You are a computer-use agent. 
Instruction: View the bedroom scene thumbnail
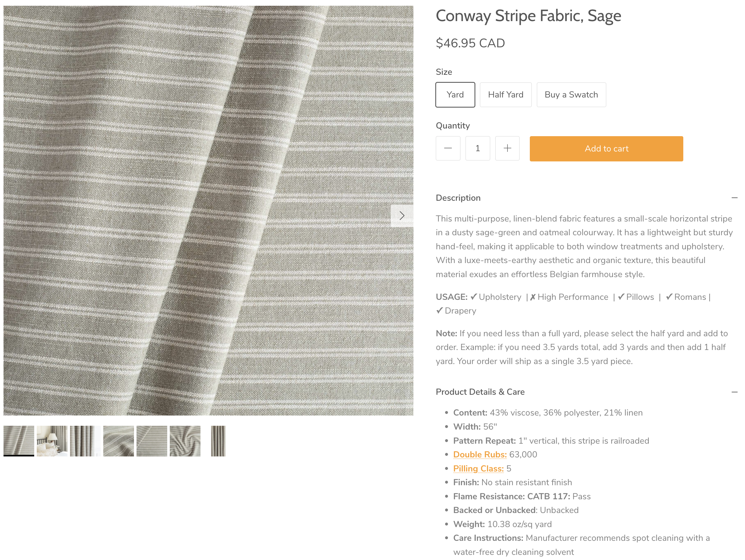click(52, 441)
